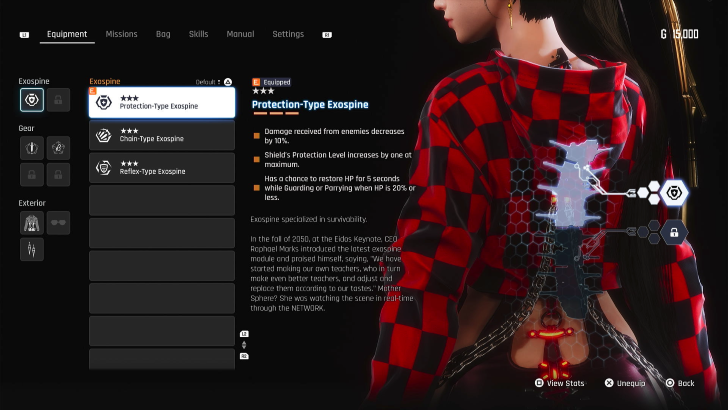This screenshot has width=728, height=410.
Task: Select the first Gear slot icon
Action: (32, 147)
